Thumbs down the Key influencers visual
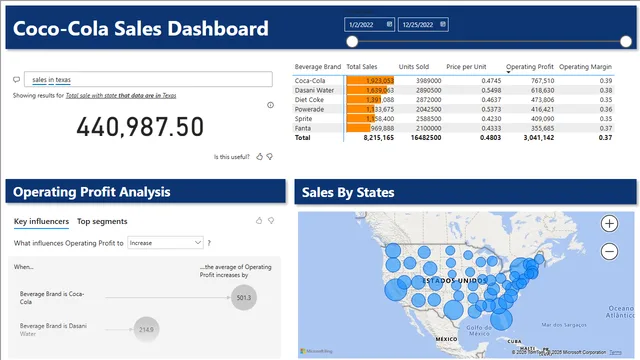640x360 pixels. pyautogui.click(x=271, y=221)
